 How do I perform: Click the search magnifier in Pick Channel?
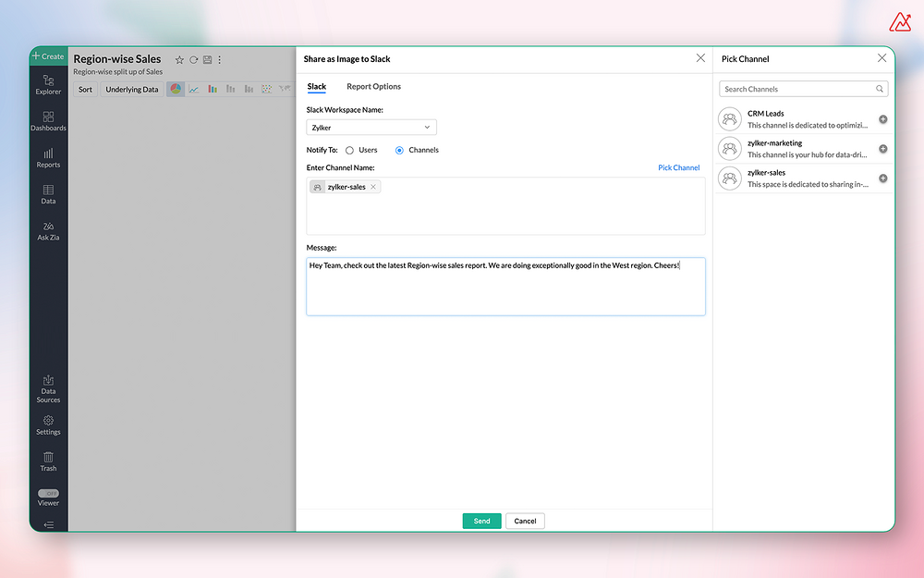(880, 89)
